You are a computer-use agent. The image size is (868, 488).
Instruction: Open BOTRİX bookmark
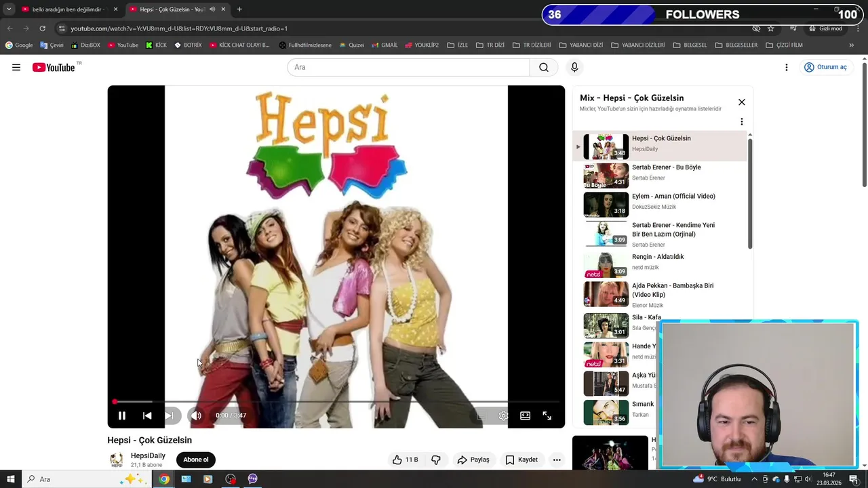click(188, 45)
